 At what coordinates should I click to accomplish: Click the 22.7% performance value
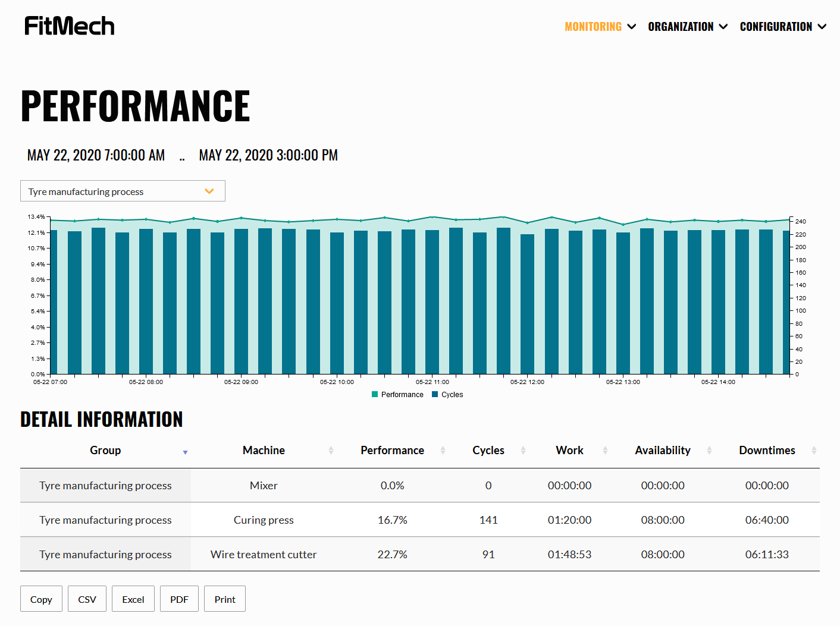point(393,555)
